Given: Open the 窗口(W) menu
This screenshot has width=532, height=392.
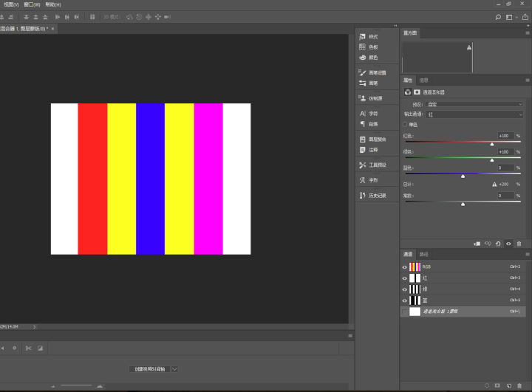Looking at the screenshot, I should tap(32, 4).
